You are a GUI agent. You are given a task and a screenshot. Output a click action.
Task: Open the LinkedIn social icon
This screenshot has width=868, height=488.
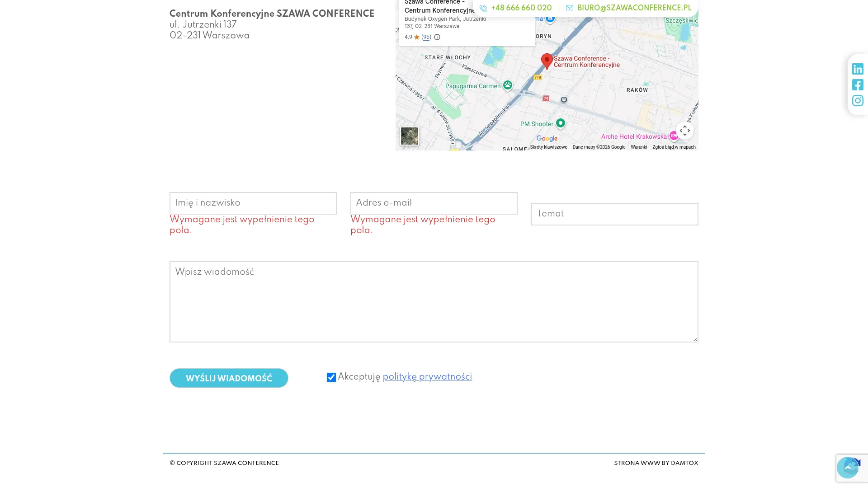(858, 69)
